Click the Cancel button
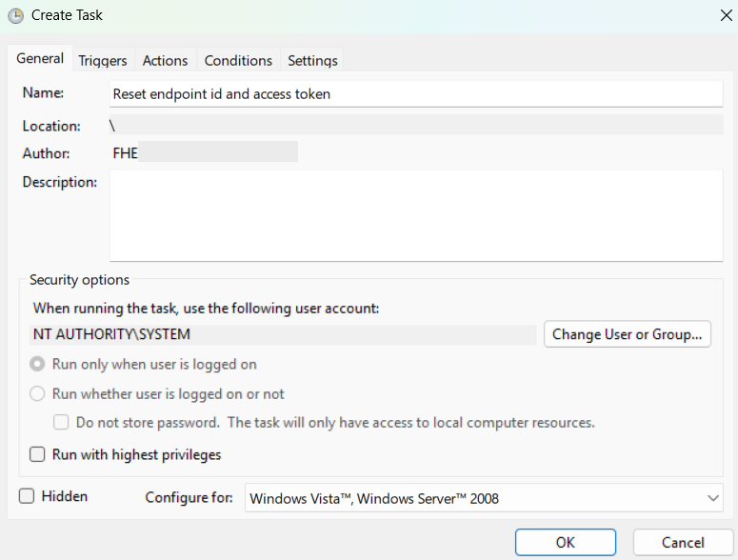 pos(683,542)
